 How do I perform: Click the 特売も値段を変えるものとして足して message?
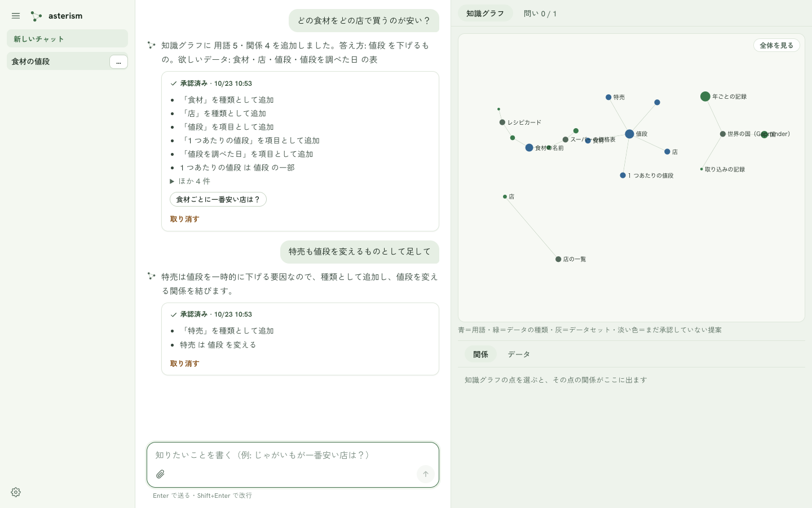pyautogui.click(x=360, y=252)
